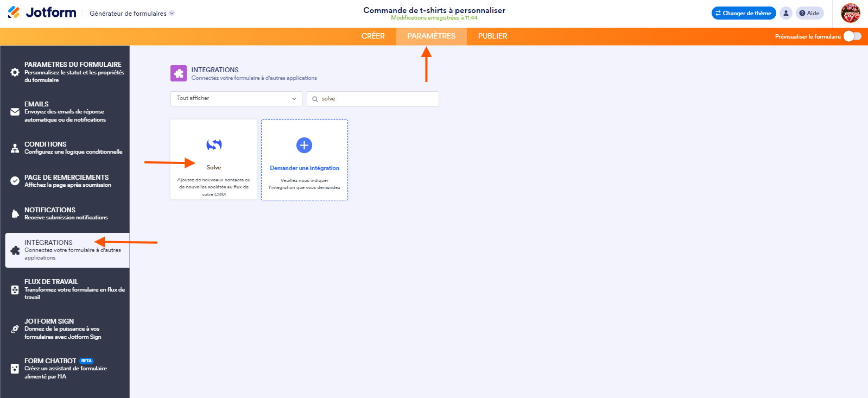This screenshot has width=868, height=398.
Task: Open the form settings gear icon
Action: (x=15, y=72)
